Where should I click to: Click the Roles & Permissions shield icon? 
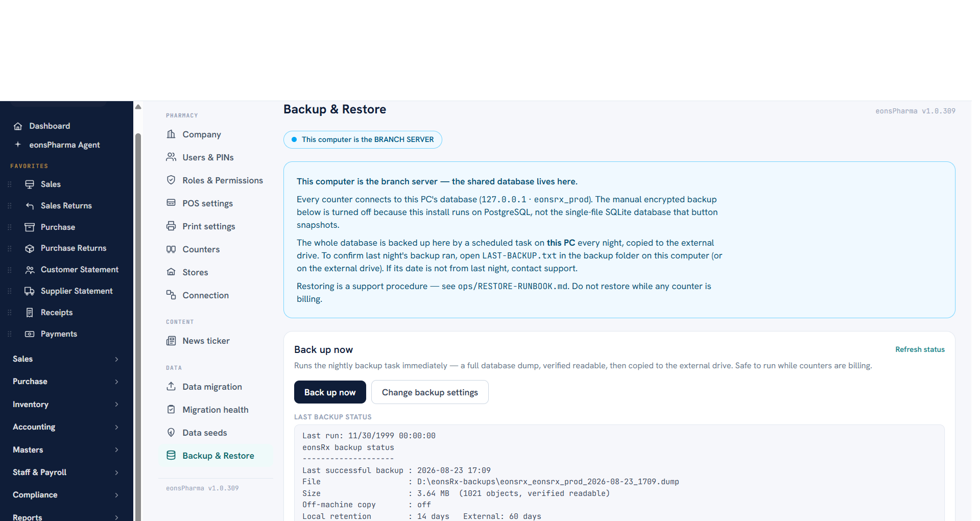click(x=171, y=180)
